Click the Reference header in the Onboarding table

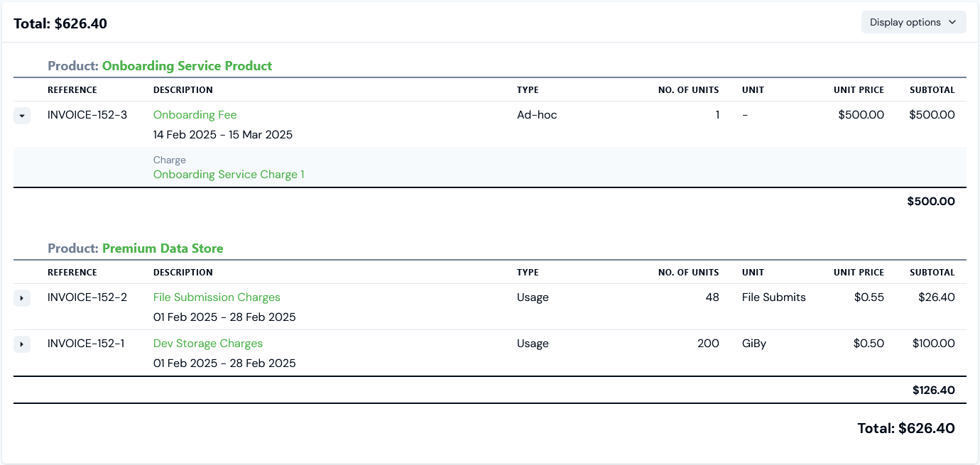[72, 90]
